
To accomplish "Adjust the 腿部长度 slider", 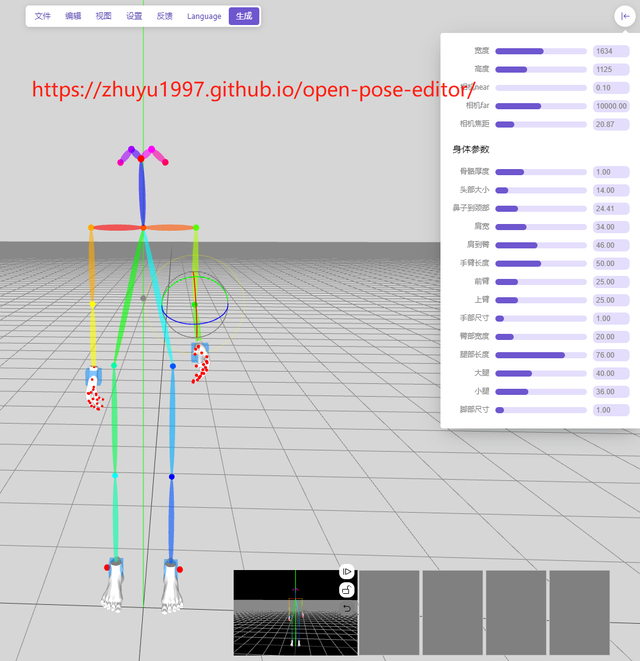I will tap(541, 355).
